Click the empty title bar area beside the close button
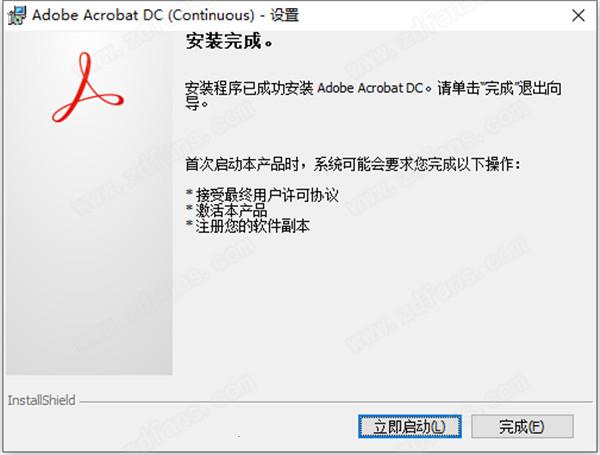This screenshot has height=455, width=600. tap(432, 15)
